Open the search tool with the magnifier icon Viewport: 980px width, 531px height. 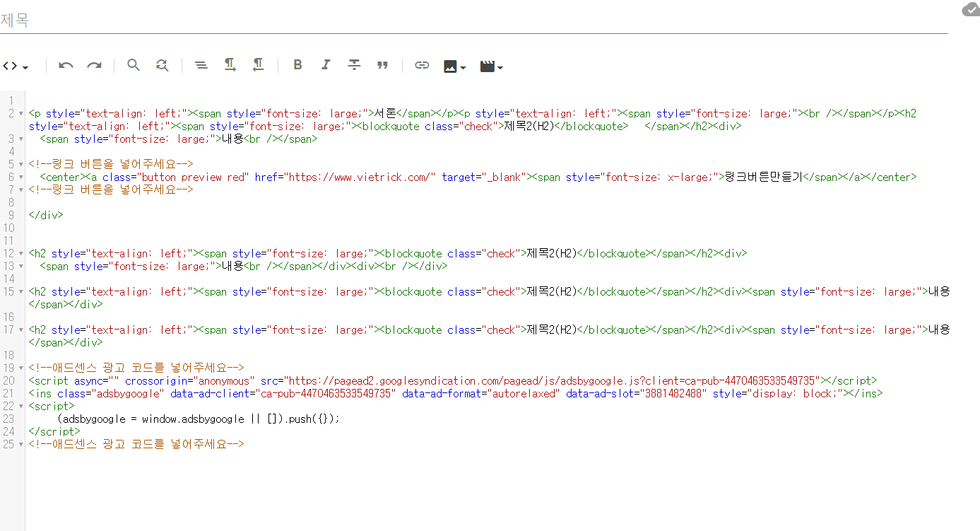click(134, 64)
